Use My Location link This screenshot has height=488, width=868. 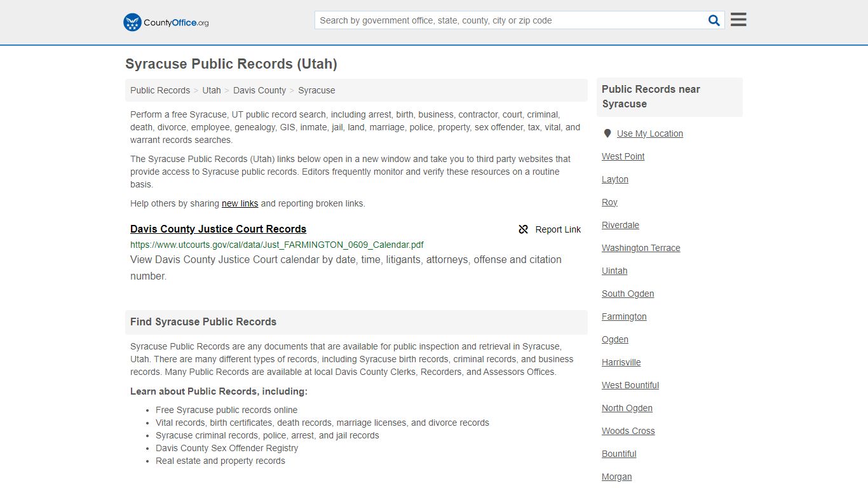pyautogui.click(x=650, y=133)
